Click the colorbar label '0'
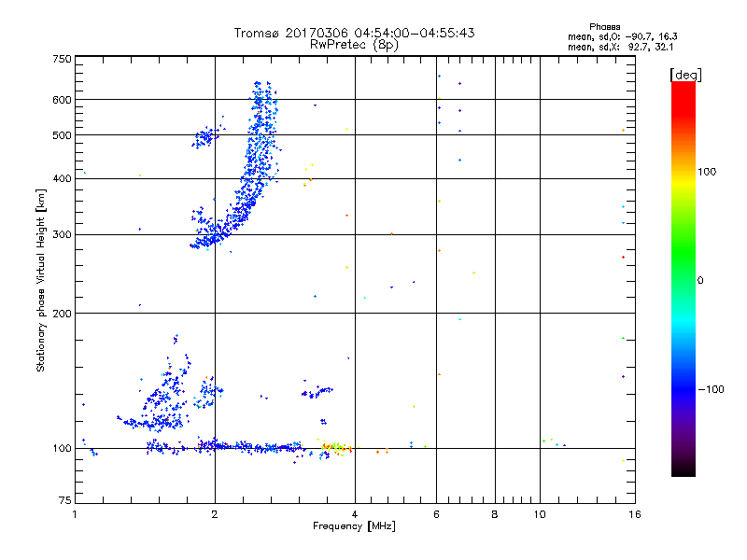Image resolution: width=747 pixels, height=560 pixels. (700, 281)
